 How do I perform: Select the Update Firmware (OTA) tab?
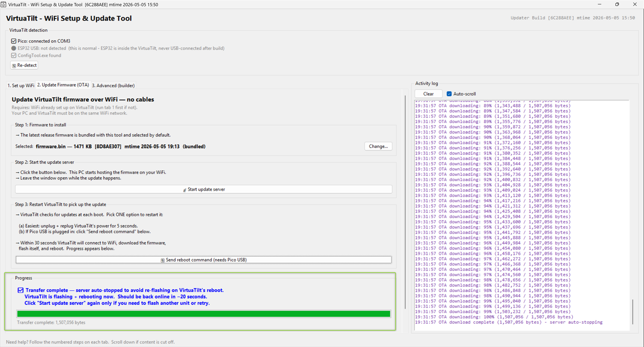(x=63, y=85)
